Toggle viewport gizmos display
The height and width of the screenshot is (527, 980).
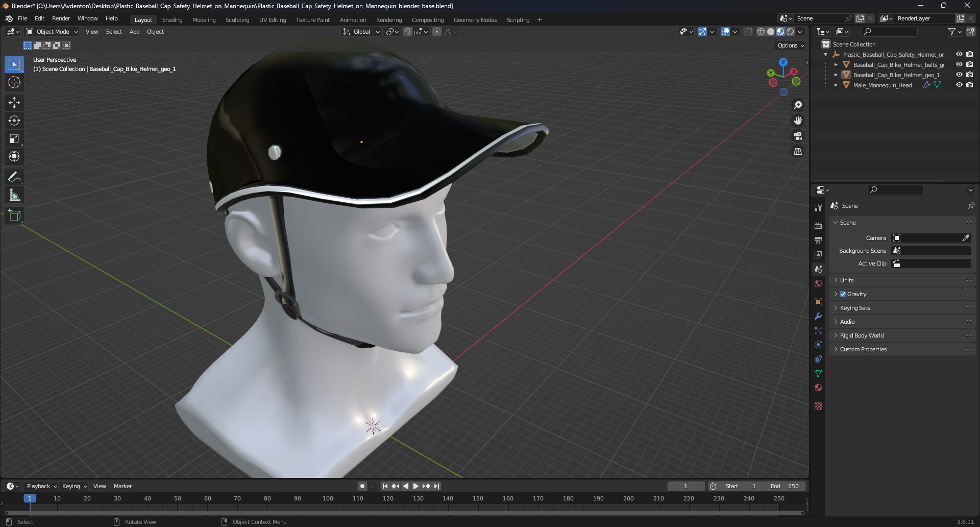coord(702,32)
